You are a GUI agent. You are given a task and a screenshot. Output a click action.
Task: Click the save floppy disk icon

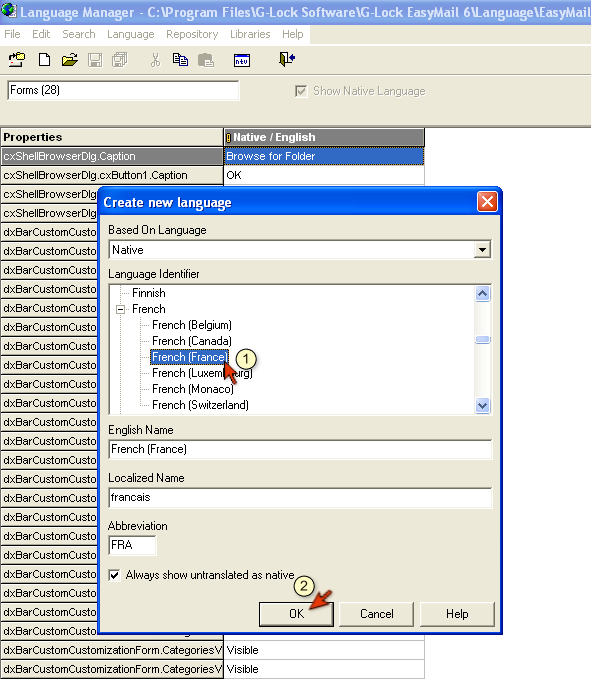click(95, 60)
